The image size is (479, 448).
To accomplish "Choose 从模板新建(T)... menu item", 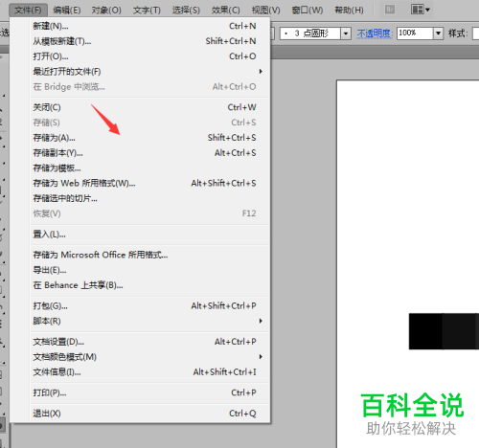I will pyautogui.click(x=149, y=41).
